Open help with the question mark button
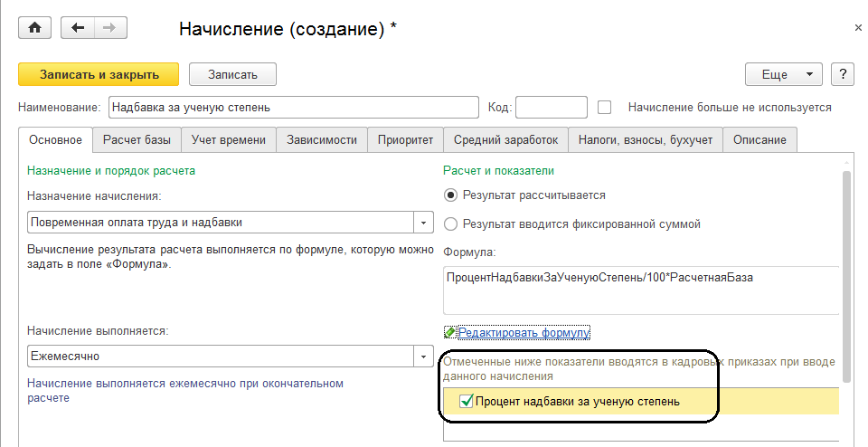Screen dimensions: 868x447 [x=842, y=74]
